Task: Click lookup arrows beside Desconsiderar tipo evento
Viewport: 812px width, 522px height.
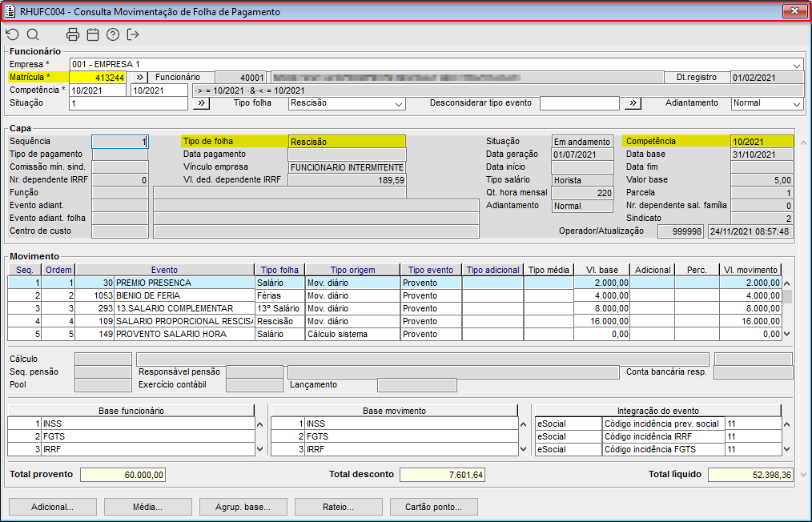Action: (x=633, y=103)
